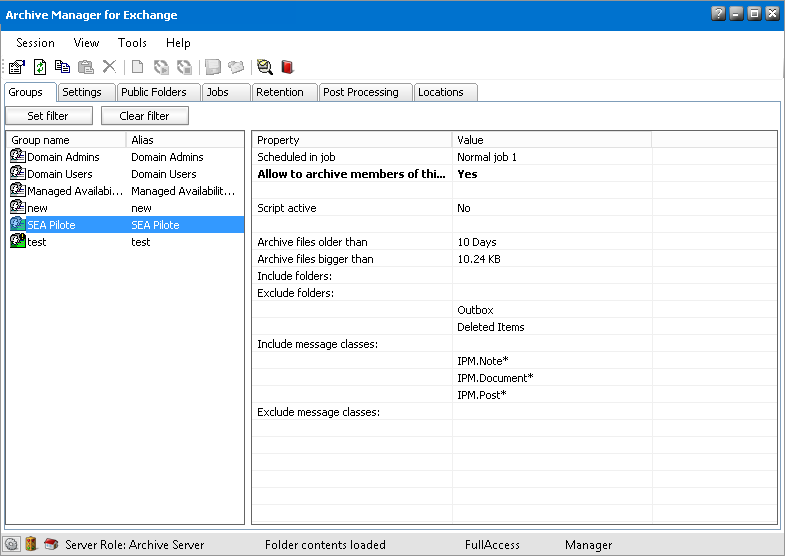Screen dimensions: 785x556
Task: Select the Domain Admins group row
Action: (x=65, y=157)
